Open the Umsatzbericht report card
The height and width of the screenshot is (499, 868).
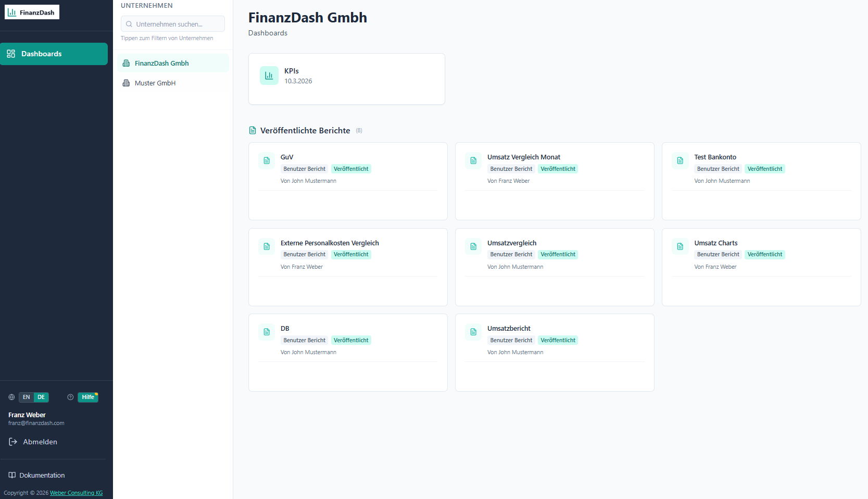555,353
